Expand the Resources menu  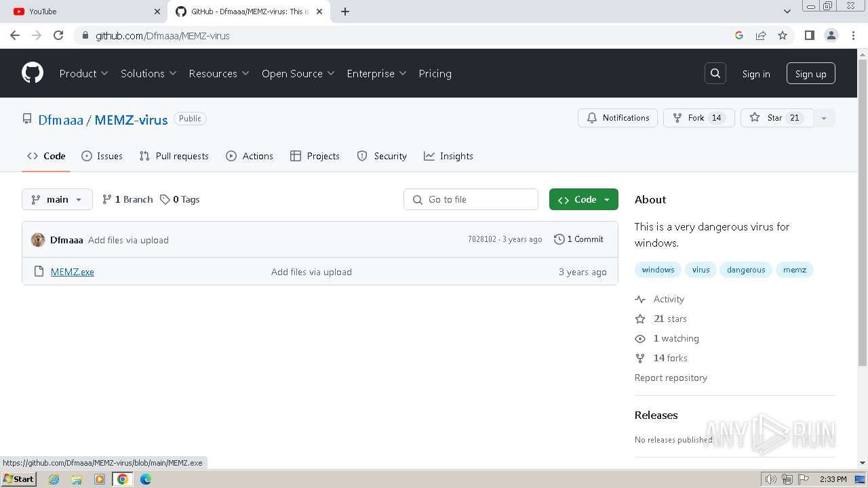pyautogui.click(x=219, y=73)
